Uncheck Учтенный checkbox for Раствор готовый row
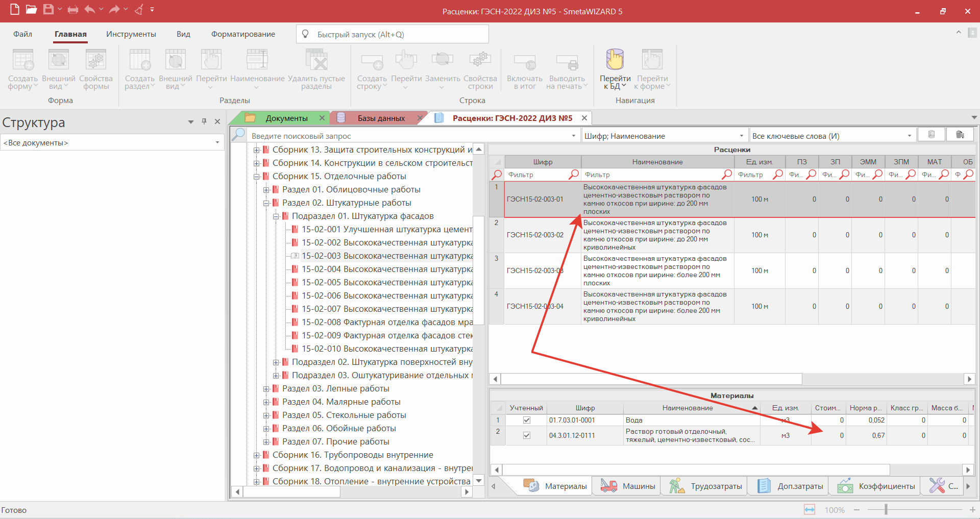 click(526, 435)
